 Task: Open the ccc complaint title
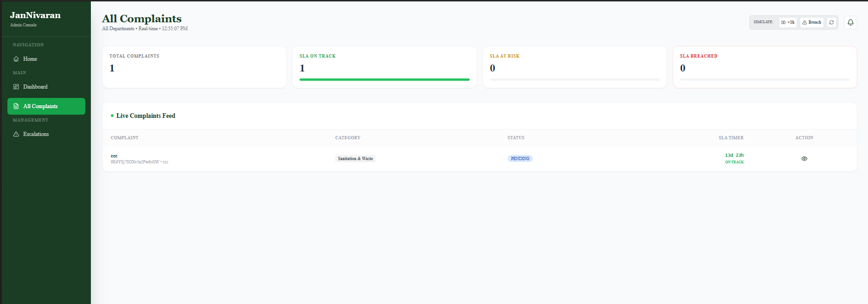tap(114, 156)
